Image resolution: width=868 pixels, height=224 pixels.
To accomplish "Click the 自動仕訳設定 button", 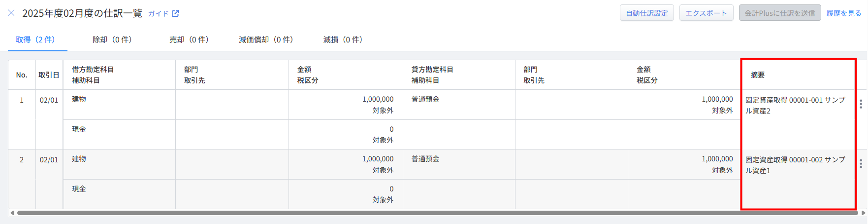I will (646, 13).
